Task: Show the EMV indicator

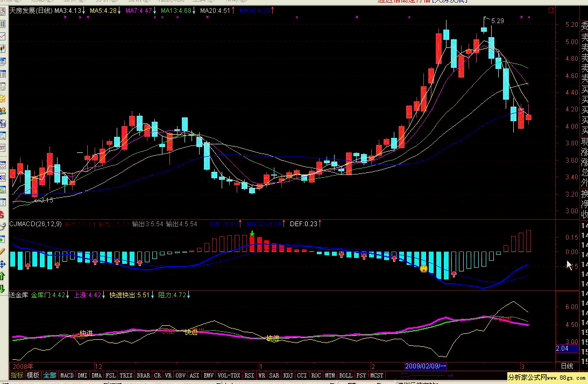Action: pos(209,375)
